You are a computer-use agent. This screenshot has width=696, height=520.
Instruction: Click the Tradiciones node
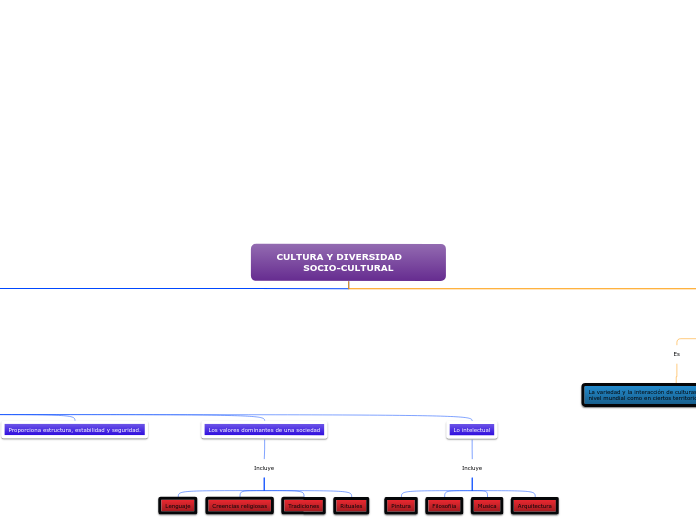304,506
